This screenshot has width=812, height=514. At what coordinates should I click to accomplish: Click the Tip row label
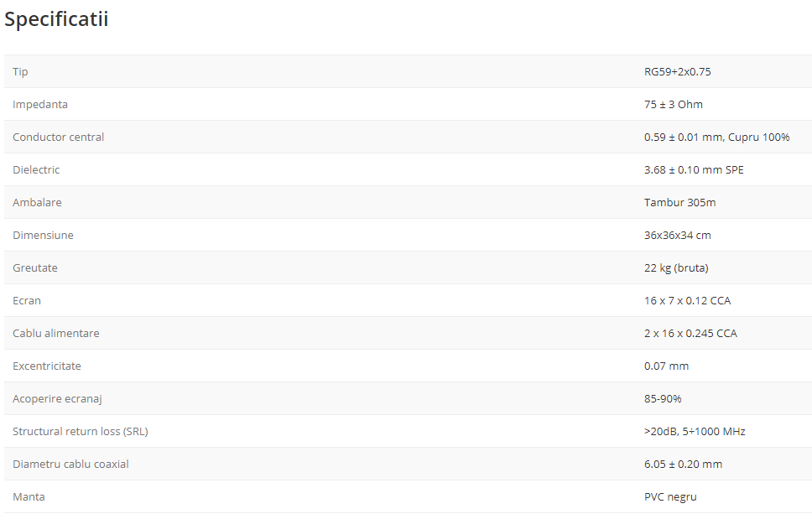[x=20, y=71]
